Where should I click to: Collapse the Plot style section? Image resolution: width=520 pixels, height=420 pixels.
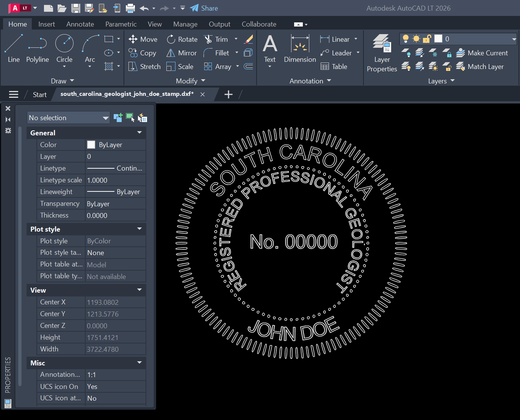[139, 229]
